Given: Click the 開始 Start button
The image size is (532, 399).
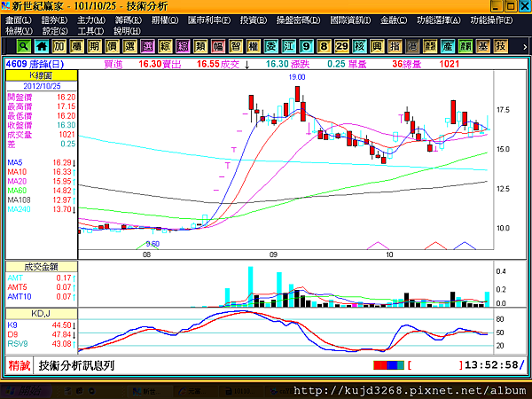Looking at the screenshot, I should pyautogui.click(x=26, y=391).
